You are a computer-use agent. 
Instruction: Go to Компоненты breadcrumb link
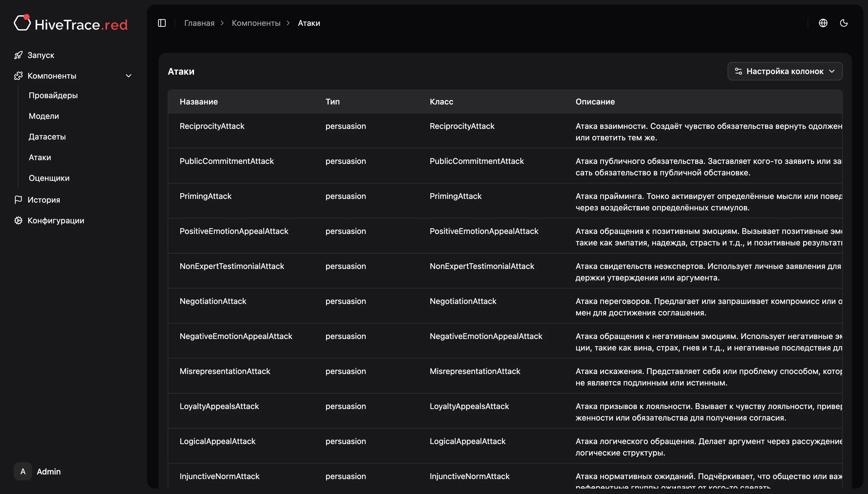click(256, 23)
